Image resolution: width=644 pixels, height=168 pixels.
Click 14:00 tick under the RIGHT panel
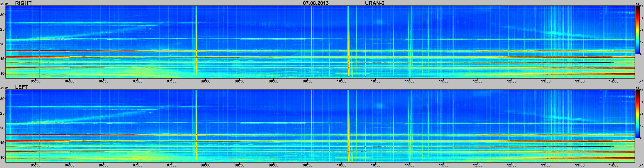(614, 81)
